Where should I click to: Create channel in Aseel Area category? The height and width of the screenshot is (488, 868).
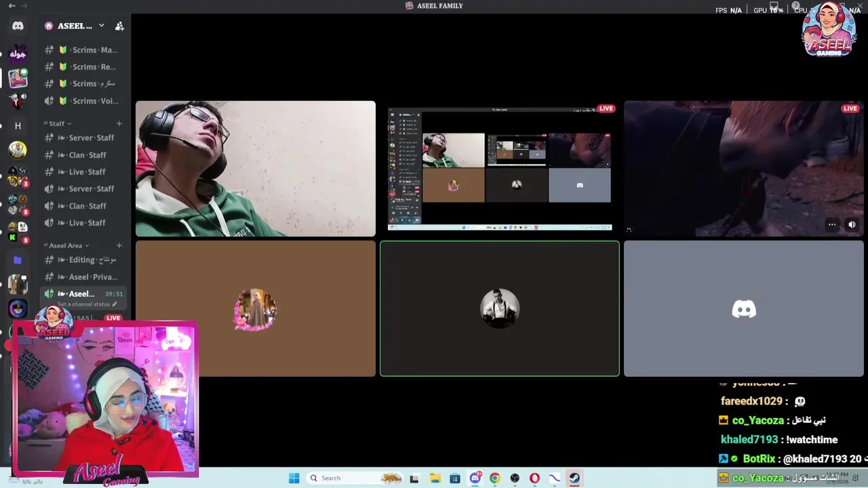119,245
